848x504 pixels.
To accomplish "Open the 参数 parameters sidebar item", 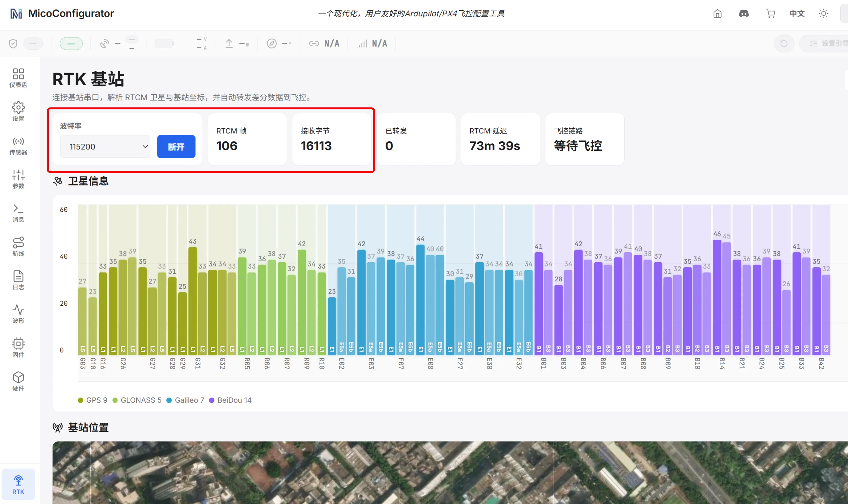I will 18,179.
